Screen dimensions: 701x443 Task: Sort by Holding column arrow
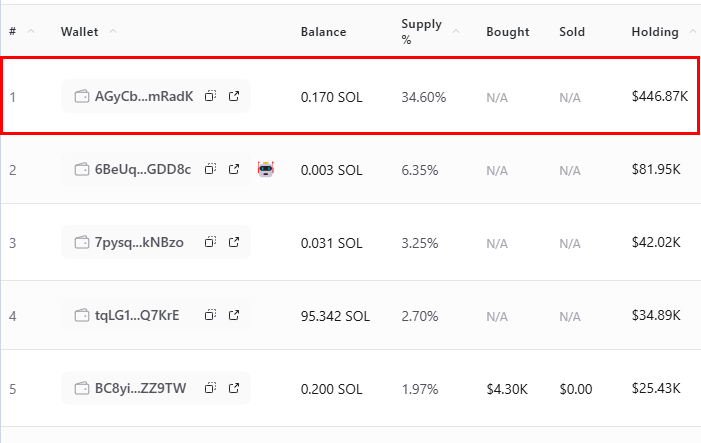pyautogui.click(x=693, y=31)
